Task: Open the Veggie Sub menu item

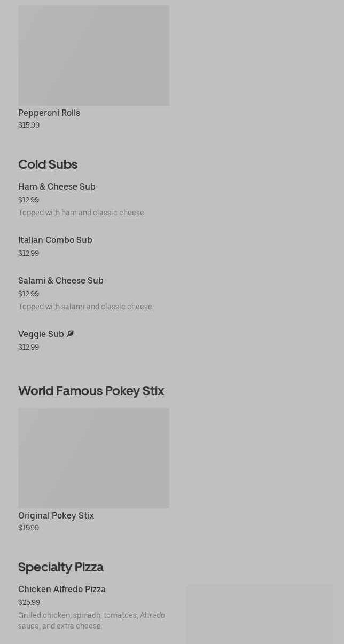Action: [41, 334]
